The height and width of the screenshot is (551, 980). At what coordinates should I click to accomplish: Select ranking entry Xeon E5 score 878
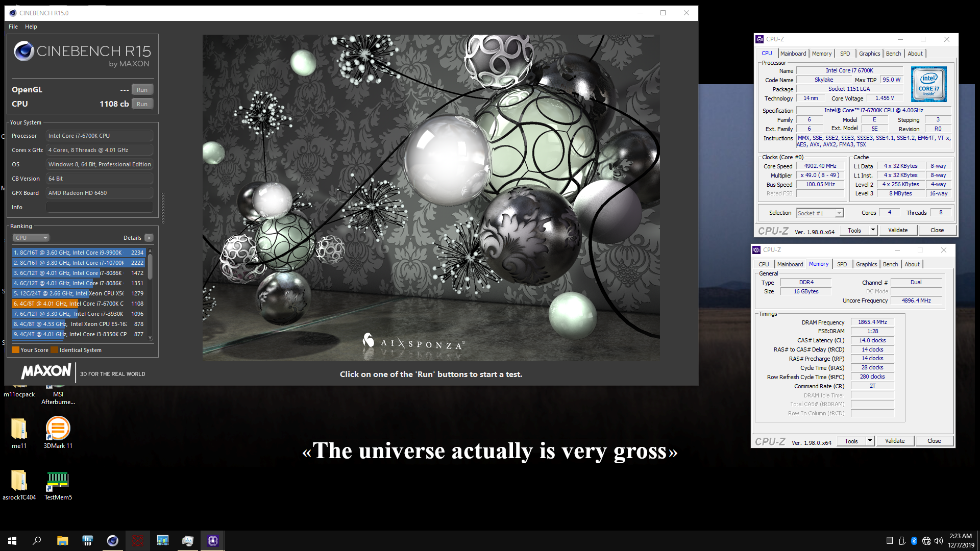click(79, 324)
